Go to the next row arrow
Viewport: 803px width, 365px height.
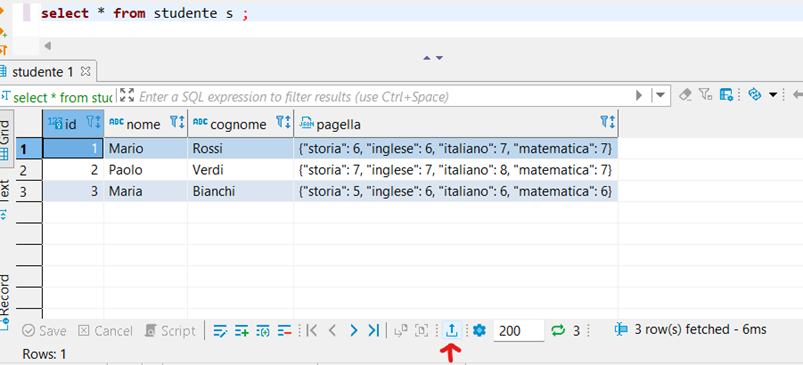coord(353,331)
